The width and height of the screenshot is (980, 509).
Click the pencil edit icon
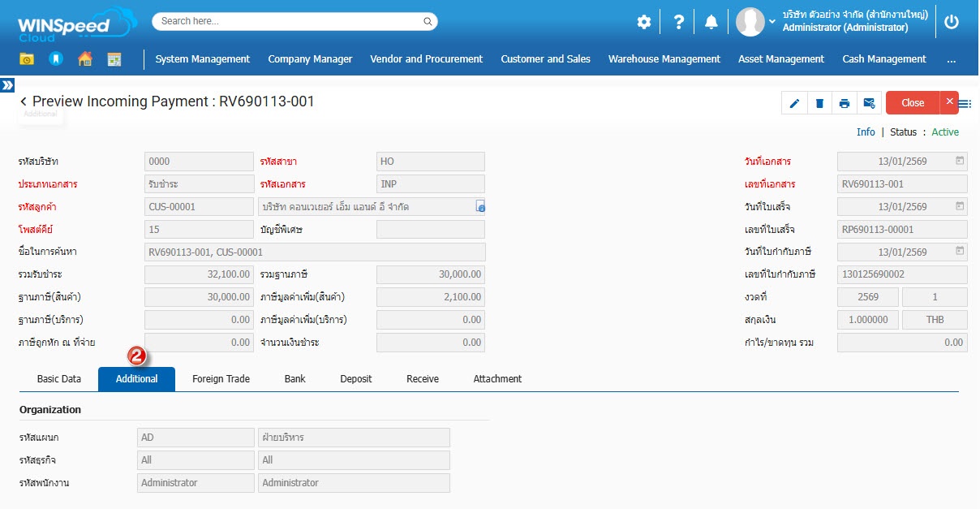(794, 103)
